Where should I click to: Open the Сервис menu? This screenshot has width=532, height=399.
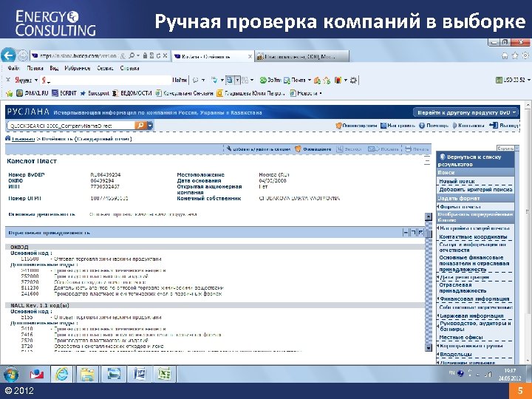(105, 68)
